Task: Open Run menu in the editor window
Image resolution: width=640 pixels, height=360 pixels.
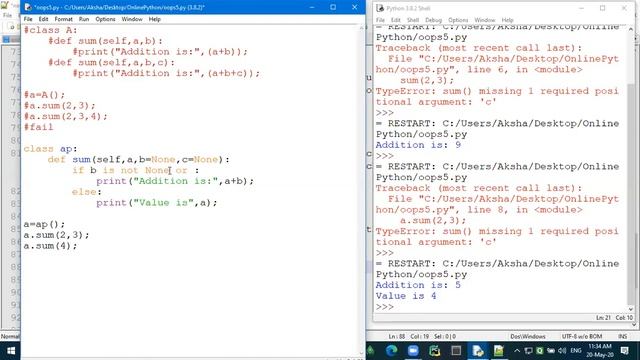Action: click(84, 19)
